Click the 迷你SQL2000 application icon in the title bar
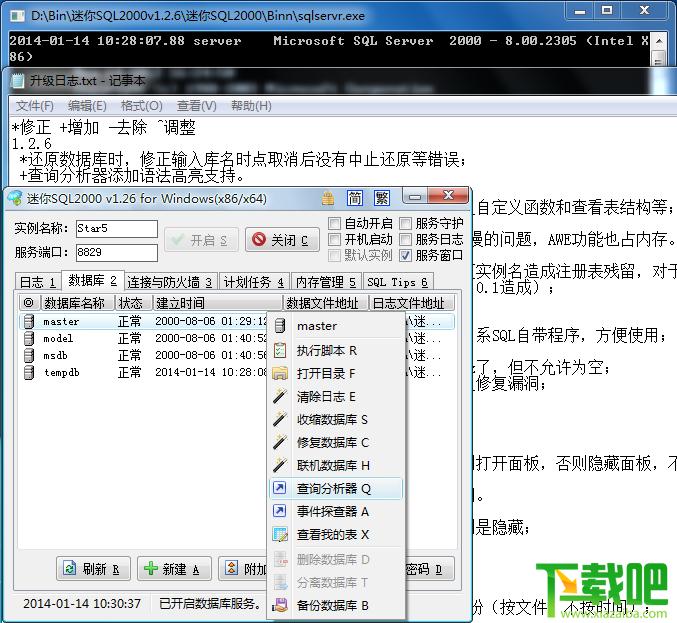 (15, 198)
